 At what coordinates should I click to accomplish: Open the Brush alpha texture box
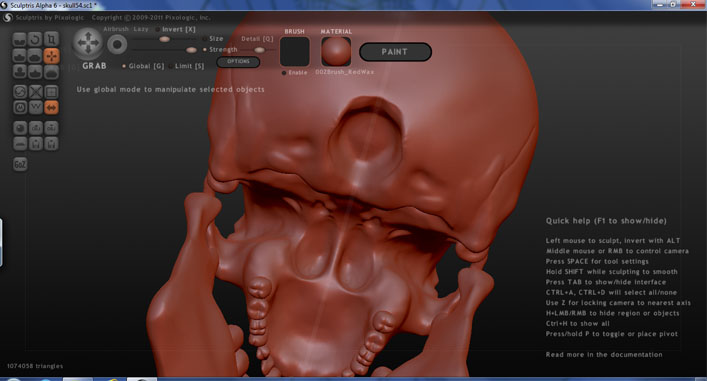[294, 51]
